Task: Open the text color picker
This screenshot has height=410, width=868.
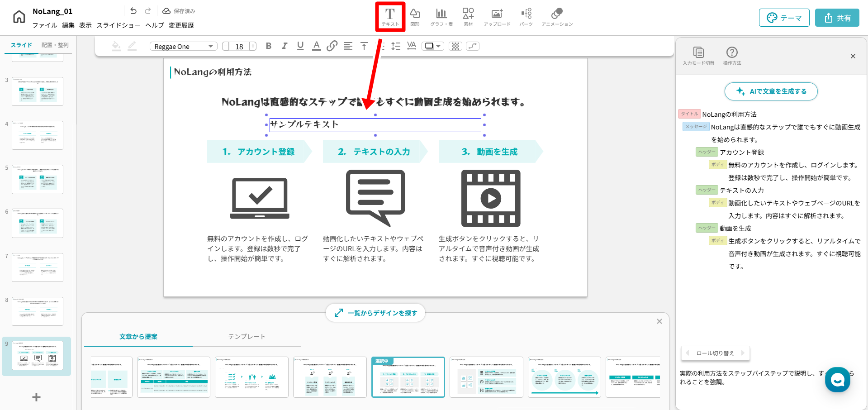Action: pyautogui.click(x=317, y=46)
